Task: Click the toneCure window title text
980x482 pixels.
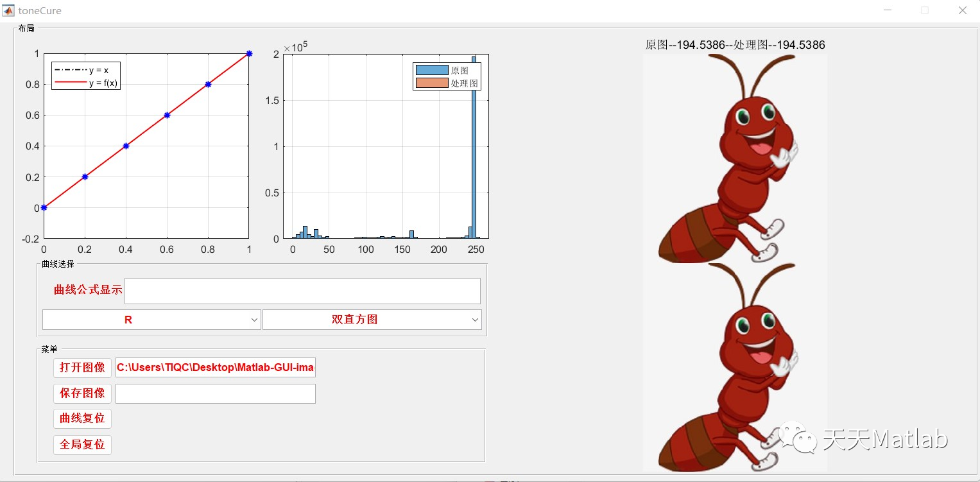Action: click(40, 11)
